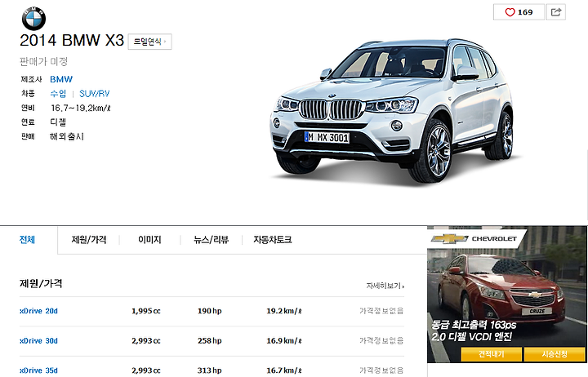Click the 19.2km/ℓ efficiency value
588x377 pixels.
point(284,311)
